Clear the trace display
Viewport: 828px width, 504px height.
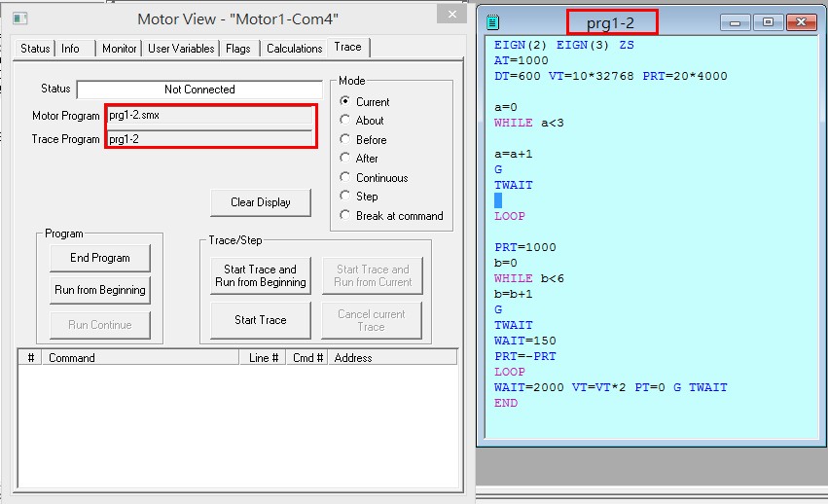[x=261, y=202]
